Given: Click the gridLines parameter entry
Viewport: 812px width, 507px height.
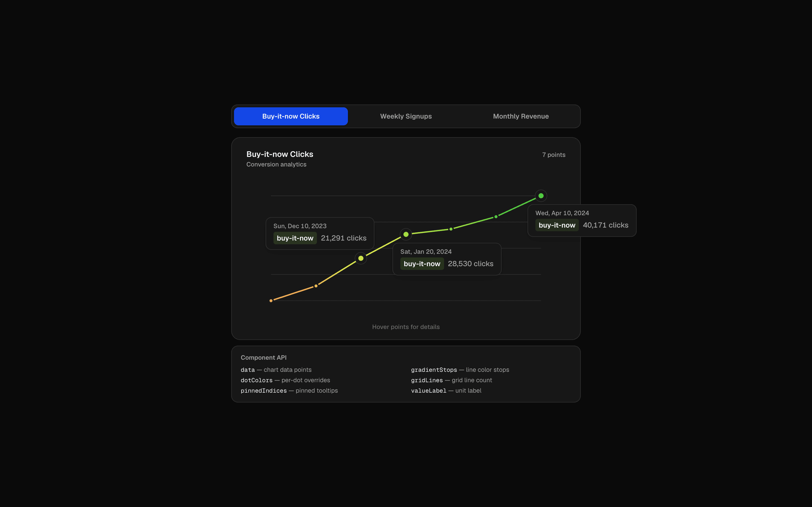Looking at the screenshot, I should coord(427,380).
